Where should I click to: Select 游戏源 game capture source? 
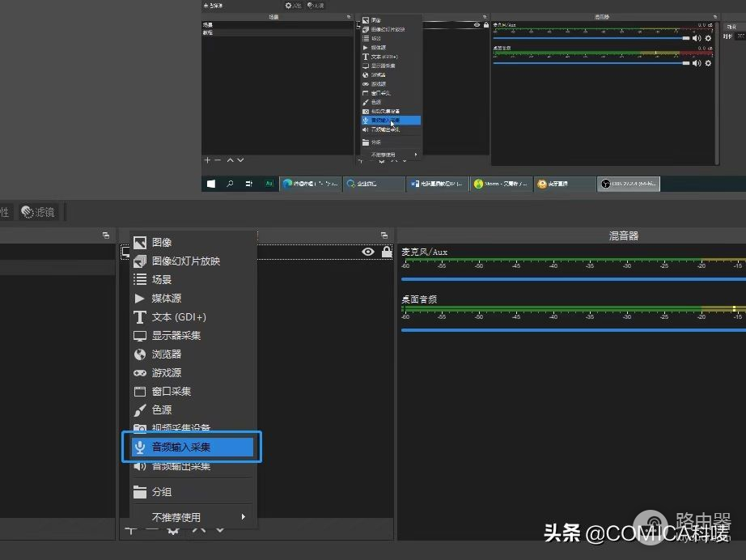167,373
